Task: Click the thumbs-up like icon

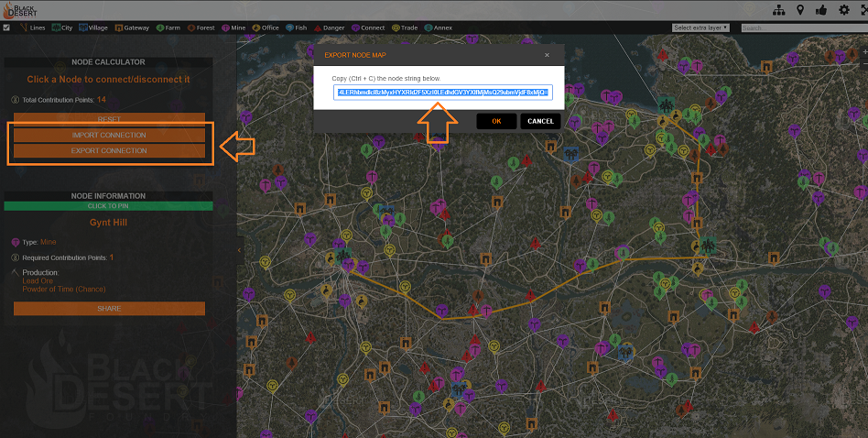Action: click(821, 10)
